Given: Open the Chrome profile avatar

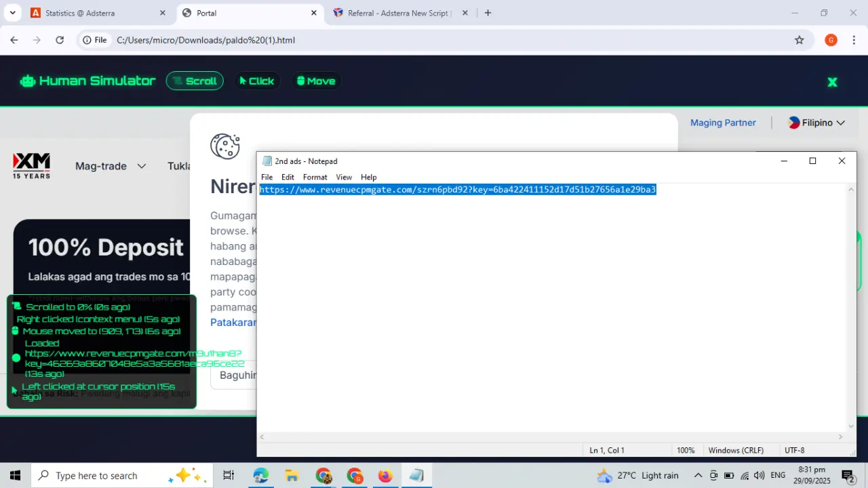Looking at the screenshot, I should tap(831, 40).
